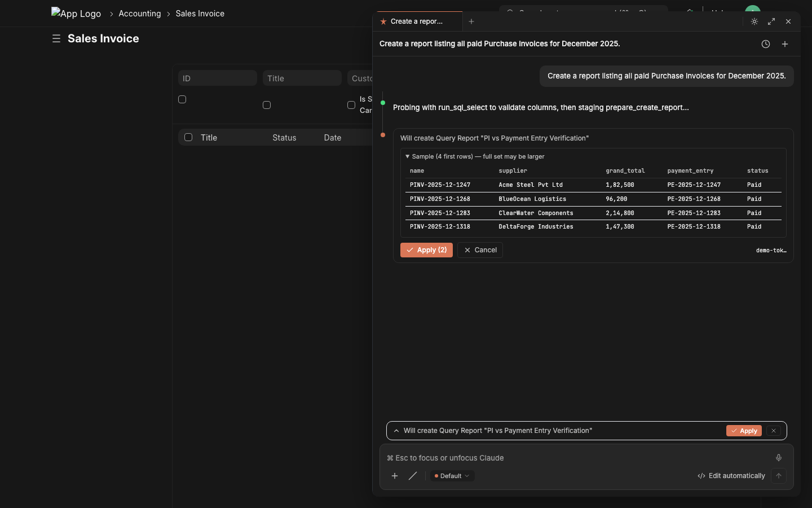812x508 pixels.
Task: Select row PINV-2025-12-1247
Action: (593, 185)
